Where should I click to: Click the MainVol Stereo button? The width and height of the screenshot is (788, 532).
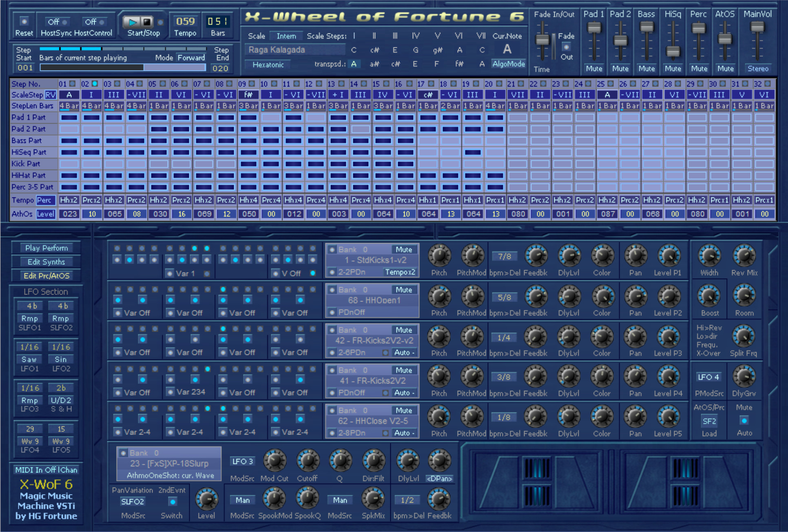click(x=757, y=69)
